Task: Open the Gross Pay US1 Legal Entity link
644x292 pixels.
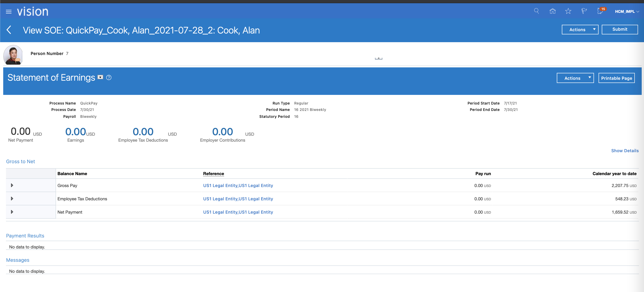Action: point(238,185)
